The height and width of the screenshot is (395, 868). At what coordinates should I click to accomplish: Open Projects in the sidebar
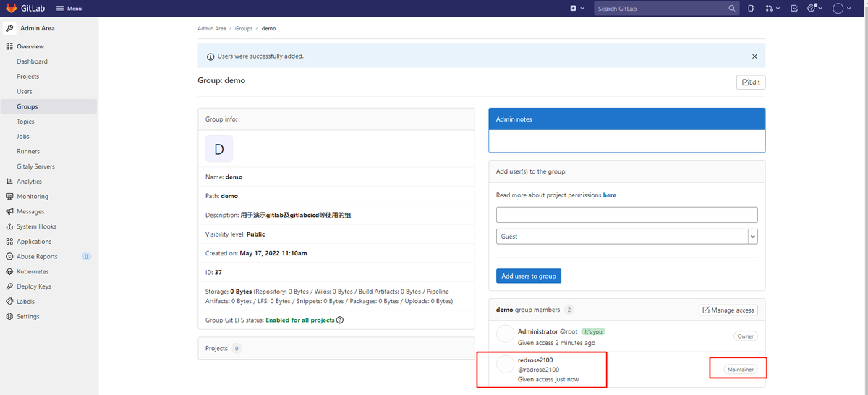pos(27,77)
